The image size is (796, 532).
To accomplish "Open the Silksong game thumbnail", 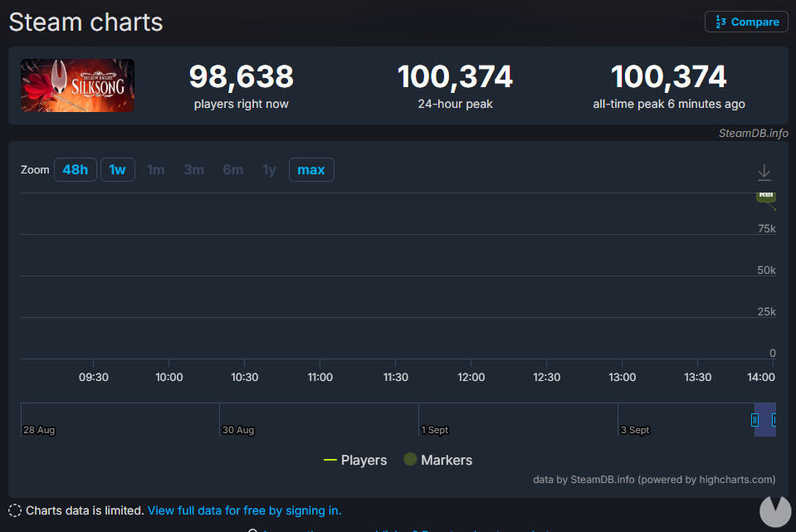I will coord(77,85).
